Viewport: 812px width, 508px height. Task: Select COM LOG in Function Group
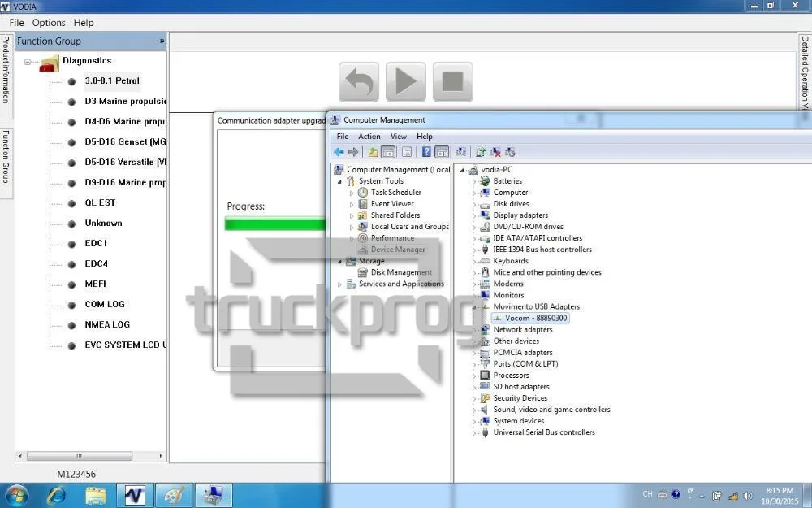[105, 304]
